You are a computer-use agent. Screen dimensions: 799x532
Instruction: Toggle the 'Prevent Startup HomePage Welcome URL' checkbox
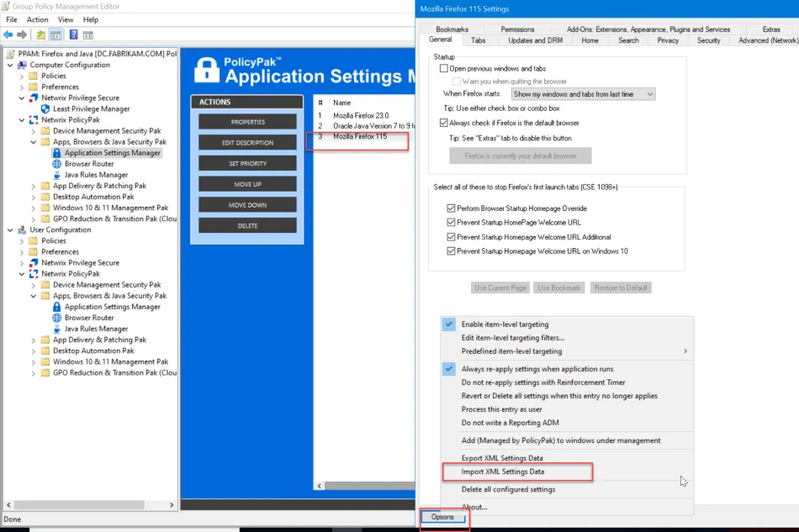coord(451,223)
